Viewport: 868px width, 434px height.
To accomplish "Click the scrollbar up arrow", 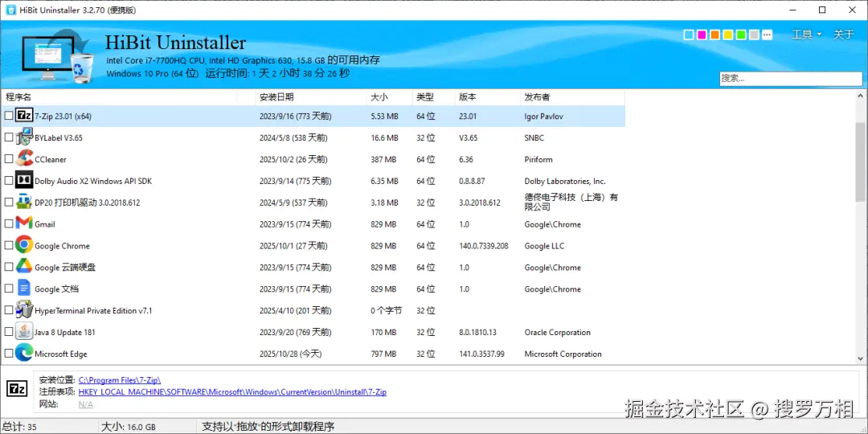I will click(x=862, y=96).
